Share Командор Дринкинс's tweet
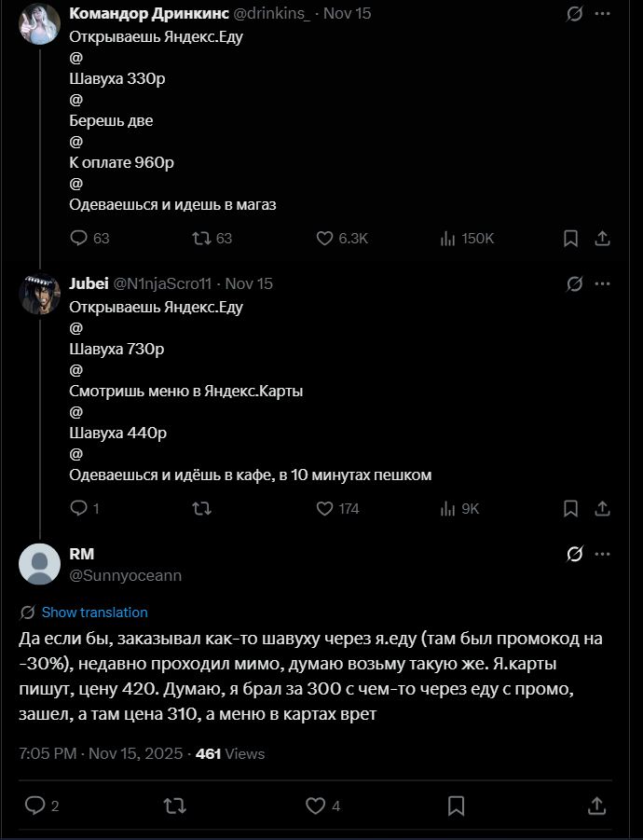 point(602,239)
